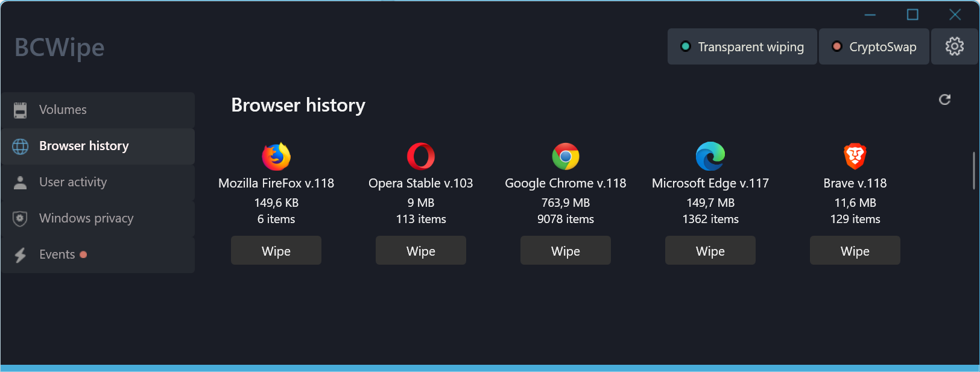Wipe Brave browser history
The width and height of the screenshot is (980, 372).
point(855,250)
